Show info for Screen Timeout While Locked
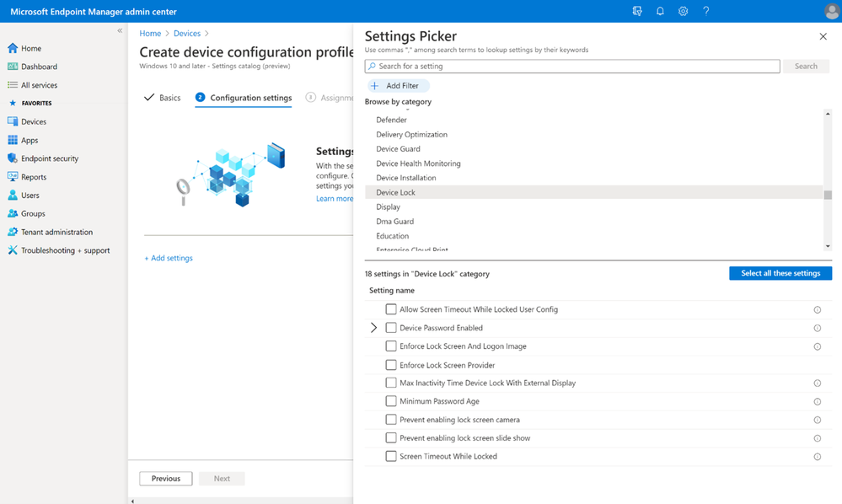 pos(818,457)
